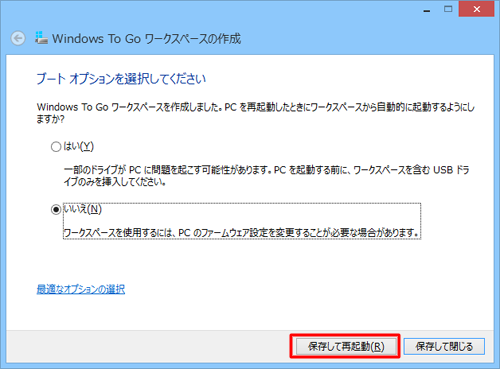Select the はい(Y) radio button
This screenshot has height=369, width=500.
(x=56, y=147)
